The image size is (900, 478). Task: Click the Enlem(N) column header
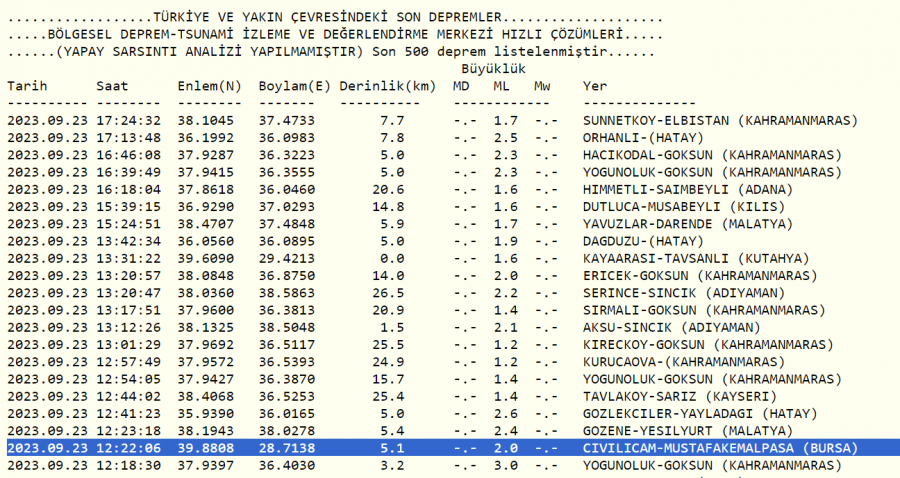coord(209,86)
